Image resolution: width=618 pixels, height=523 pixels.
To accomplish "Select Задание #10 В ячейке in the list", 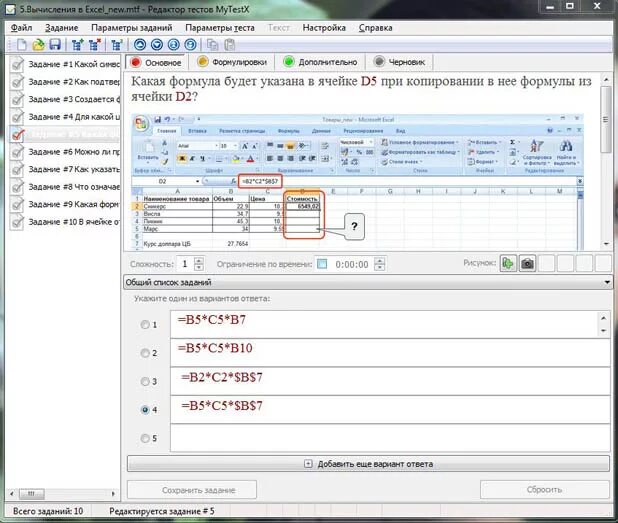I will coord(74,222).
